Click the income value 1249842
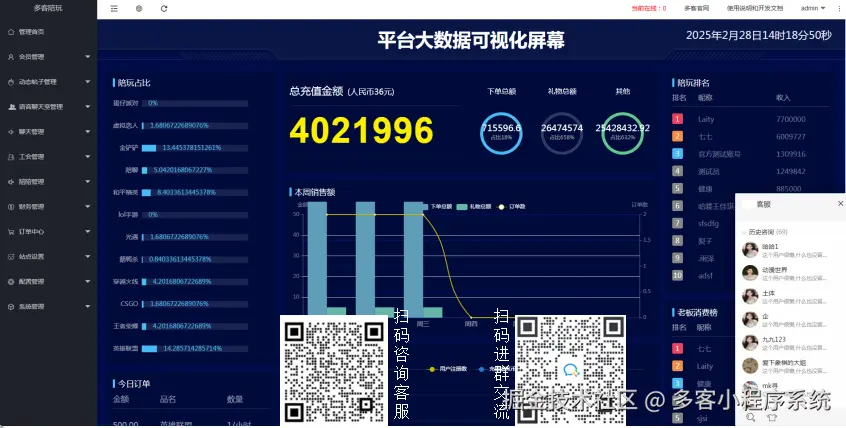The image size is (846, 428). (x=790, y=171)
